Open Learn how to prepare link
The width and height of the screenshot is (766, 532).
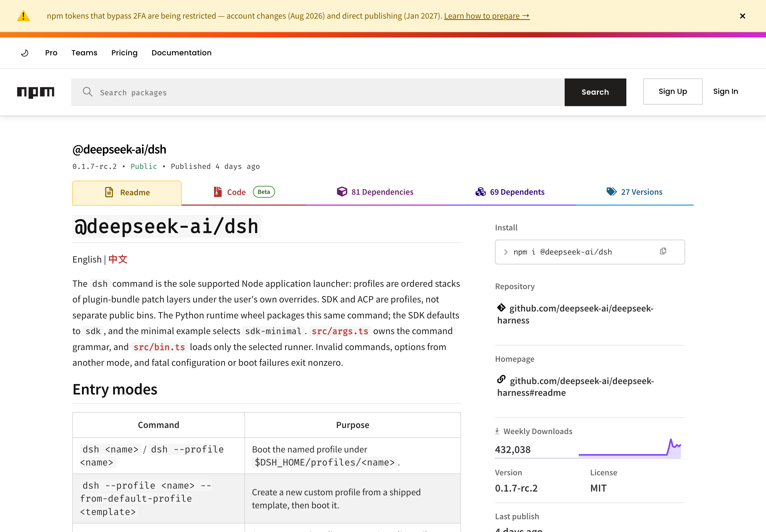[x=487, y=16]
